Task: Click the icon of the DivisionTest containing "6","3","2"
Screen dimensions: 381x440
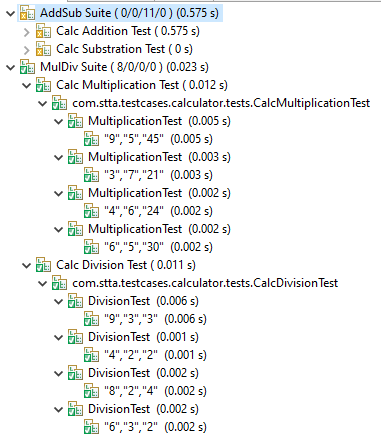Action: [75, 409]
